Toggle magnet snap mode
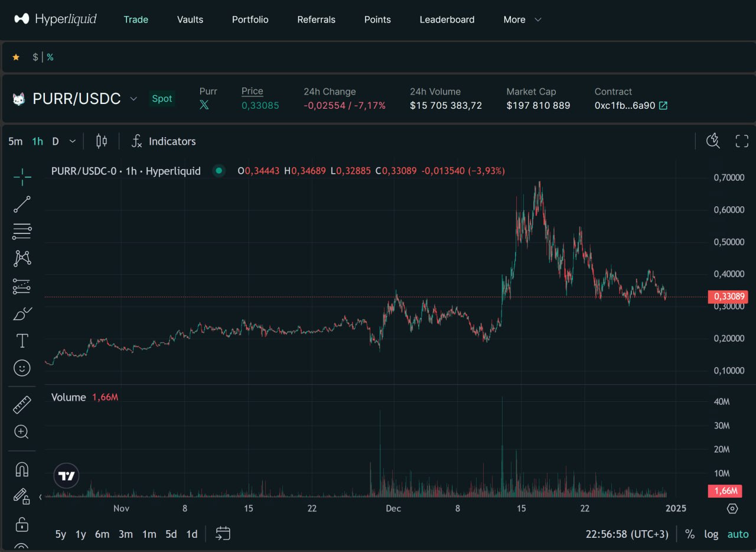Image resolution: width=756 pixels, height=552 pixels. coord(22,469)
